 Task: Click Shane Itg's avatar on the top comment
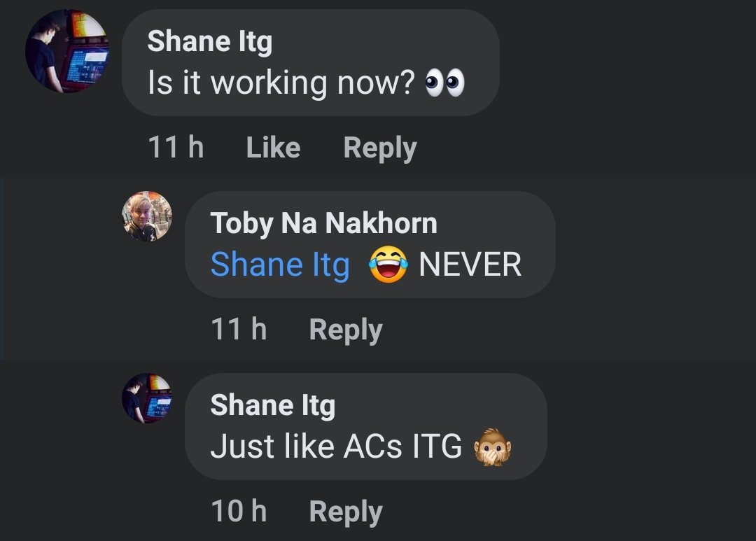[67, 52]
